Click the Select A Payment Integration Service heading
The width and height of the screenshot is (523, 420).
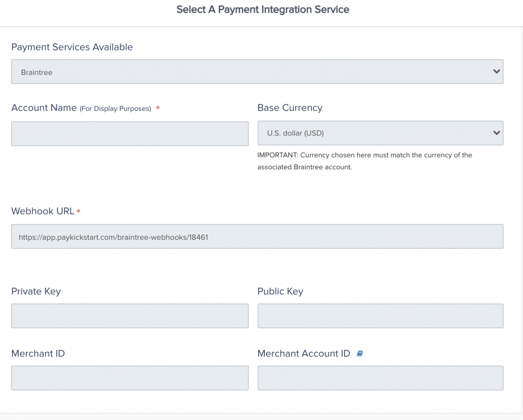tap(263, 9)
